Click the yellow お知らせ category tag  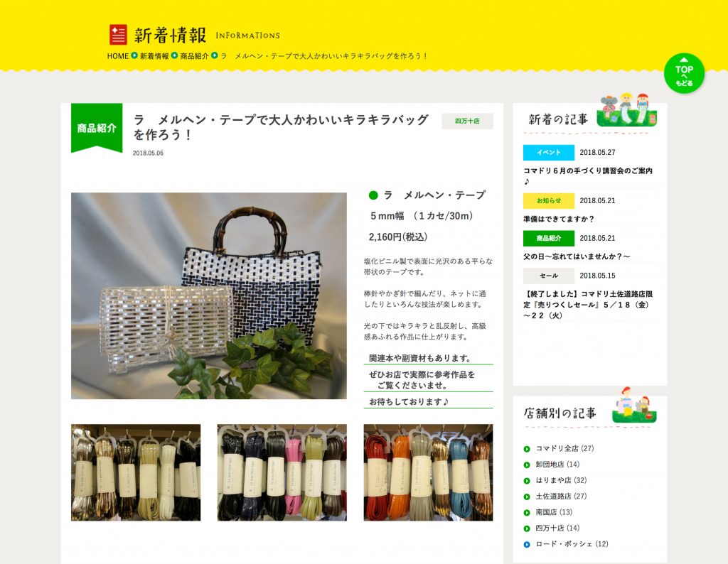[x=548, y=200]
